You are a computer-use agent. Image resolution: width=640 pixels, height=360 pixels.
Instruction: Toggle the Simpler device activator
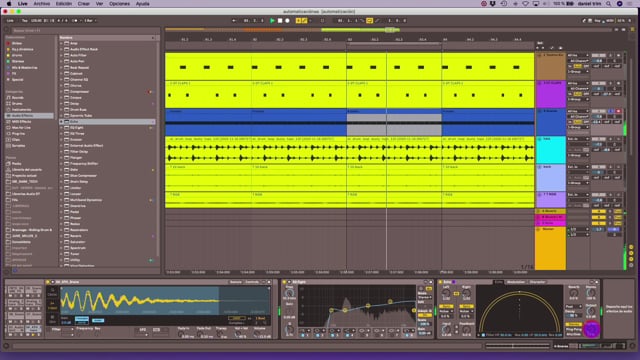click(48, 282)
